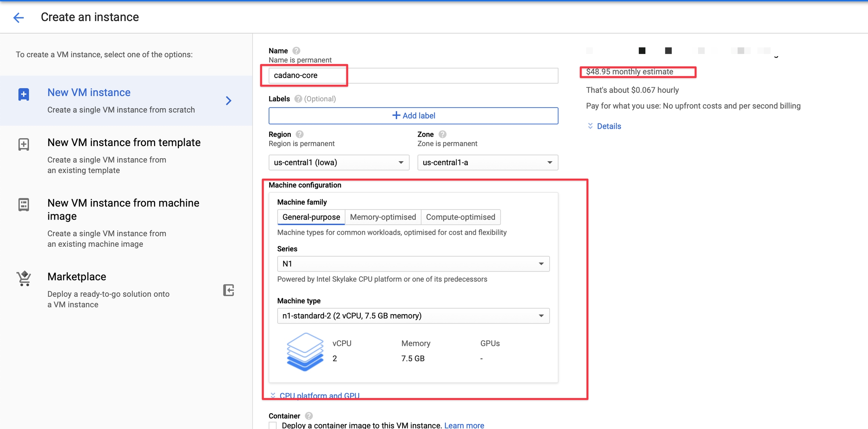This screenshot has width=868, height=429.
Task: Open the Zone us-central1-a dropdown
Action: point(487,162)
